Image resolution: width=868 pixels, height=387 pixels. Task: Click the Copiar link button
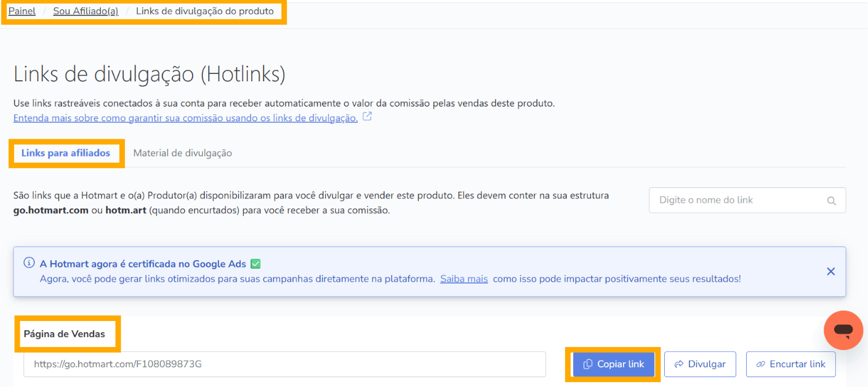tap(614, 364)
